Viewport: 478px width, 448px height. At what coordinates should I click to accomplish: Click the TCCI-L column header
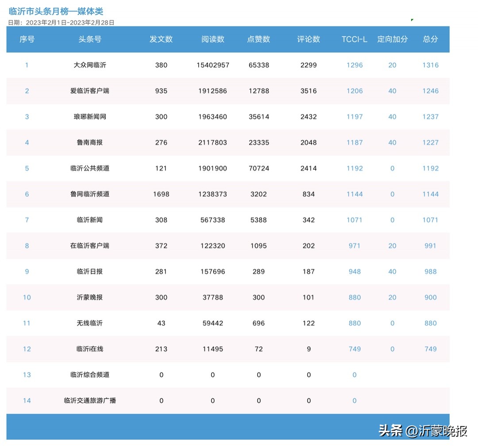tap(354, 39)
